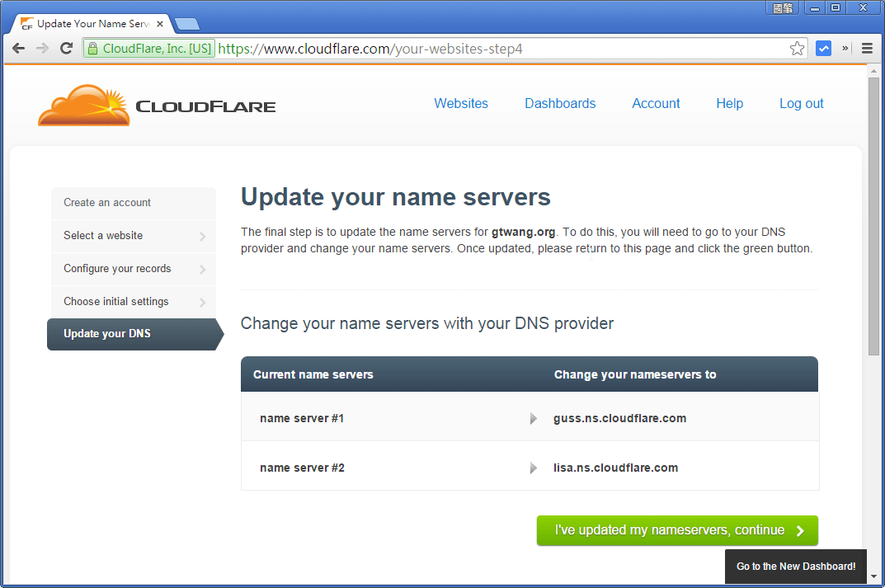This screenshot has height=588, width=885.
Task: Click the CloudFlare logo
Action: coord(156,105)
